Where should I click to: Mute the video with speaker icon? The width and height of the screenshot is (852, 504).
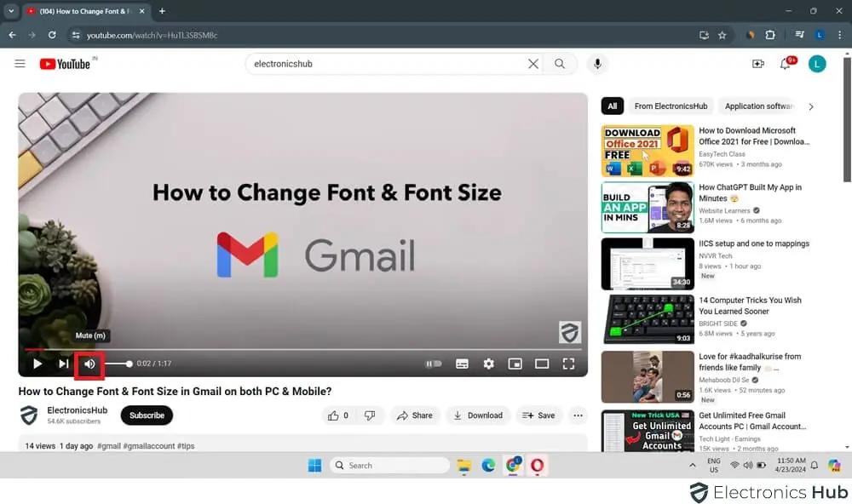pos(89,364)
